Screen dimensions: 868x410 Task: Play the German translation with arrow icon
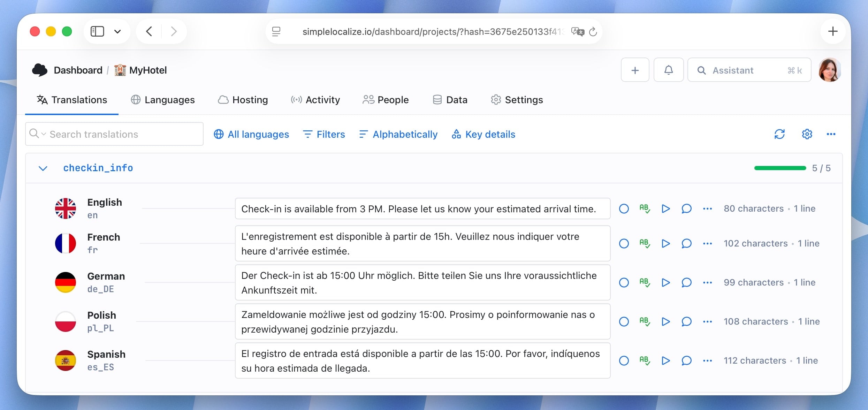(665, 282)
